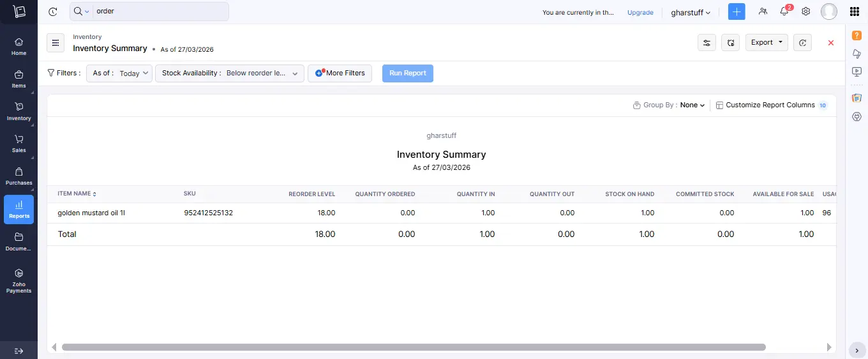Open the Export dropdown

coord(767,43)
